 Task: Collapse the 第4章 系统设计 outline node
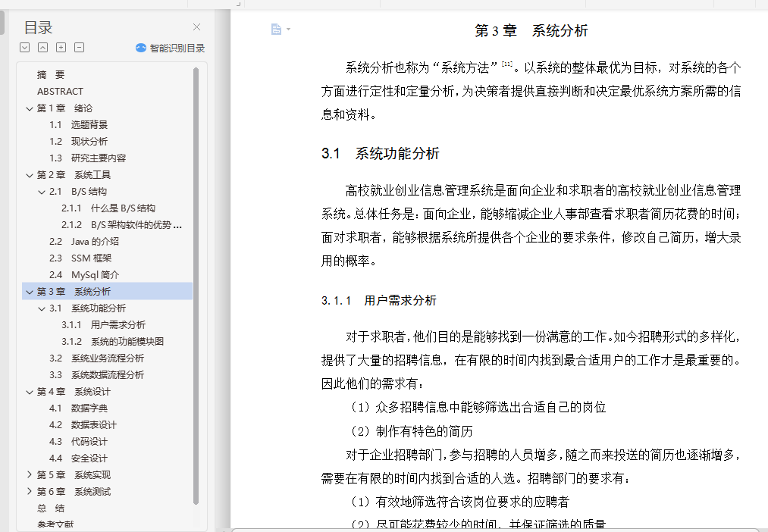30,392
